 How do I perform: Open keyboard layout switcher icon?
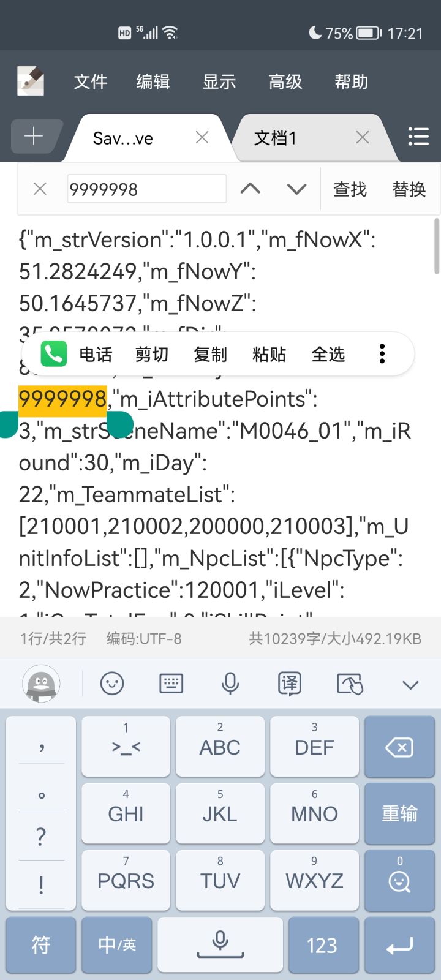[171, 684]
